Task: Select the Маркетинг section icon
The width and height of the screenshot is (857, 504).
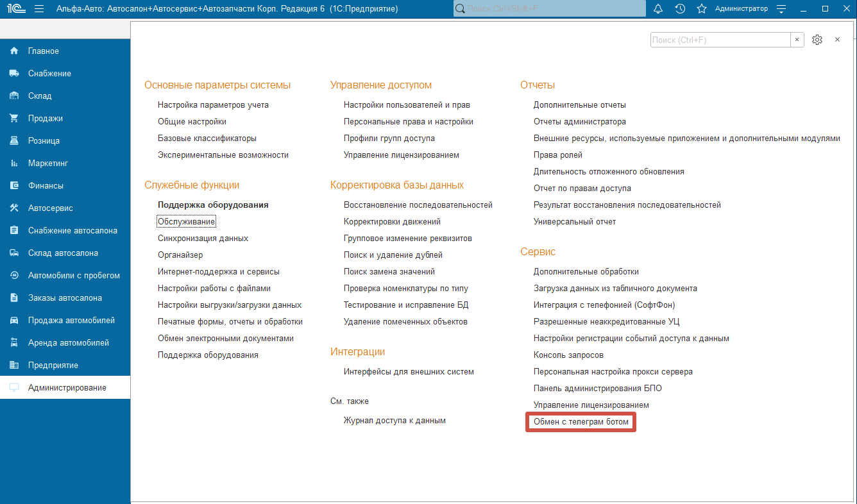Action: point(13,163)
